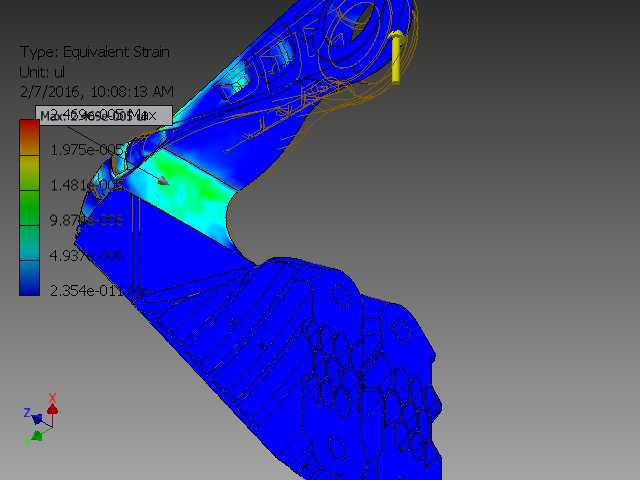The width and height of the screenshot is (640, 480).
Task: Click the dark blue band of color bar
Action: coord(29,278)
